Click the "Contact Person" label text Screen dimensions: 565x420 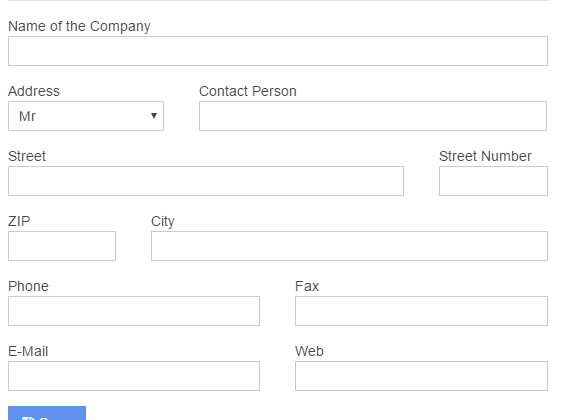[248, 91]
